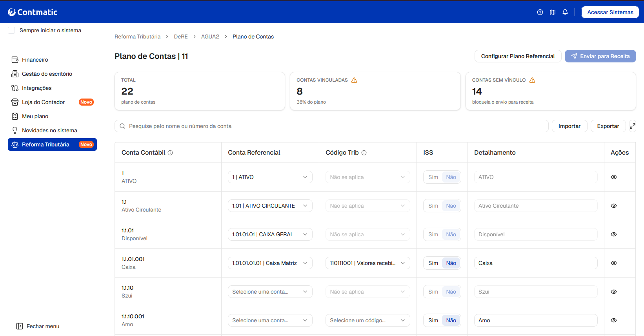Click the Exportar button

(608, 126)
